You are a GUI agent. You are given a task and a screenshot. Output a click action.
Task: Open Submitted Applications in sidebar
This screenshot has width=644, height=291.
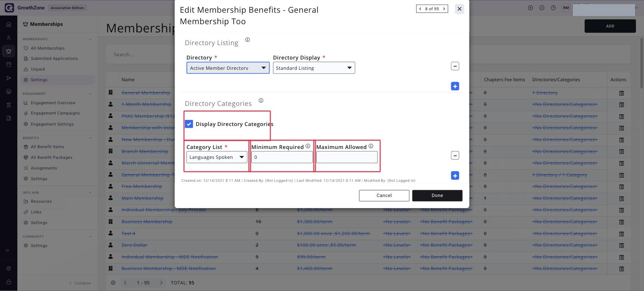click(x=54, y=59)
